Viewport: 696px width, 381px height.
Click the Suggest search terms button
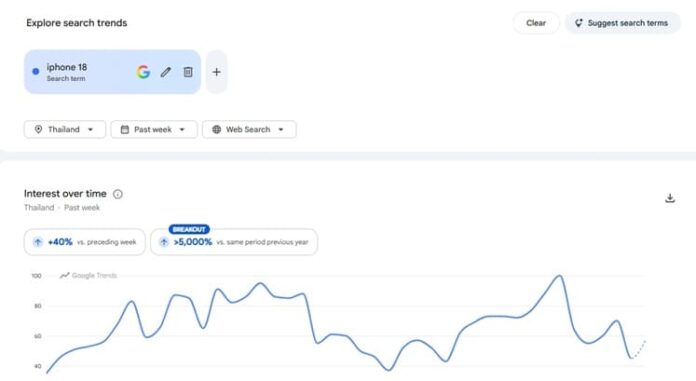[x=622, y=23]
